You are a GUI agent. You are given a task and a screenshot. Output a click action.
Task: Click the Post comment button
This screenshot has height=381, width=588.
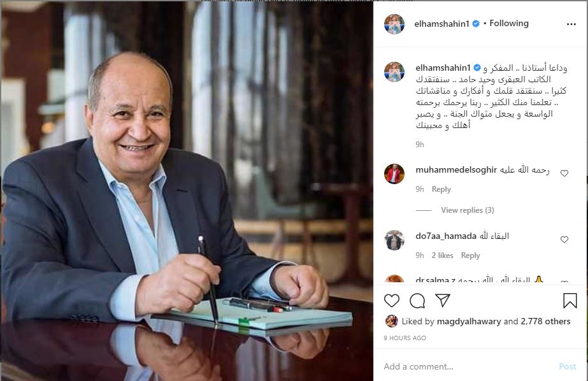tap(568, 366)
